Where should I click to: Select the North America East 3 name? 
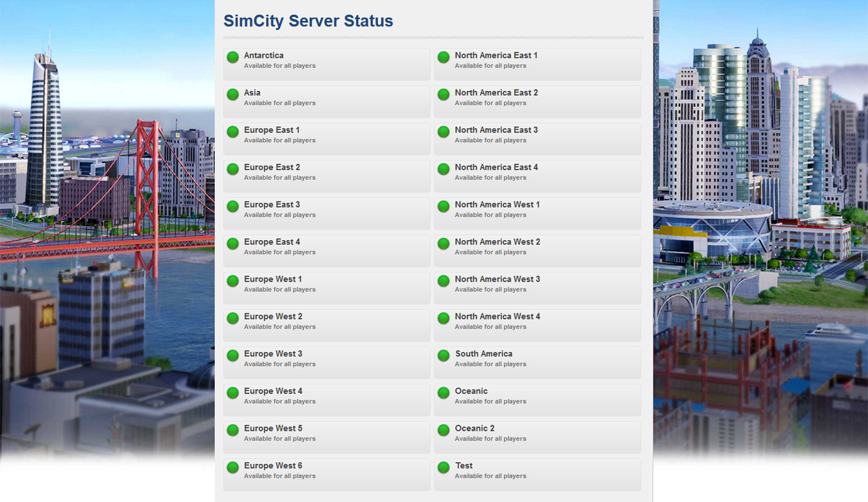(x=496, y=130)
